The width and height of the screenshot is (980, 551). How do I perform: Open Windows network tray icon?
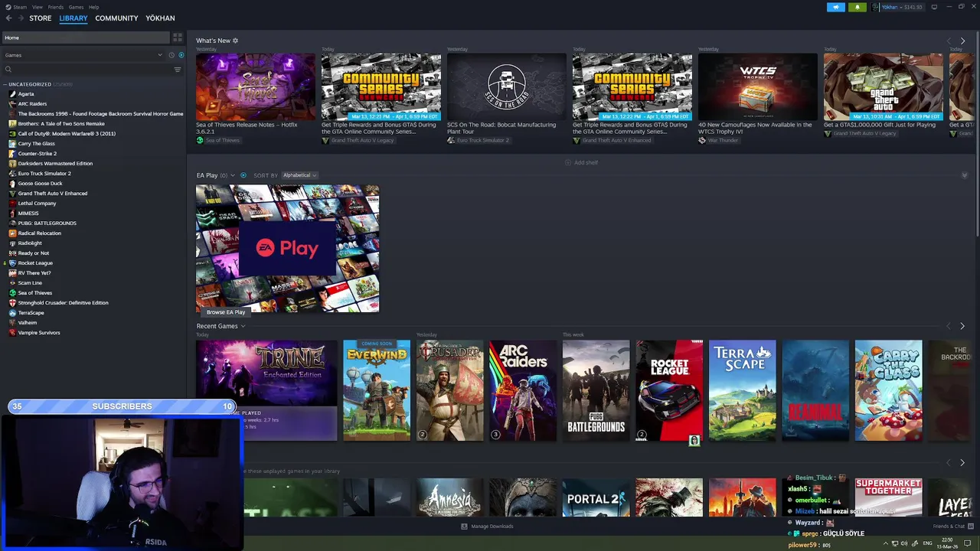(x=895, y=543)
